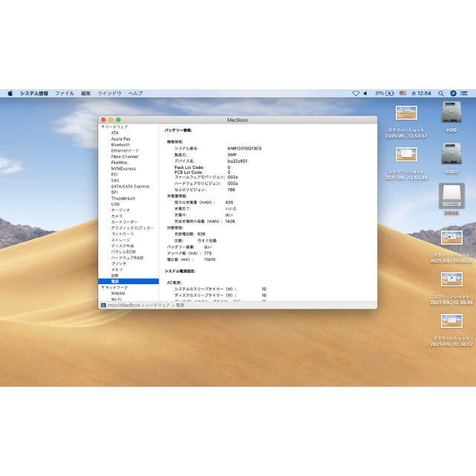Viewport: 476px width, 476px height.
Task: Select パラレルSCSI in the sidebar
Action: pyautogui.click(x=123, y=251)
